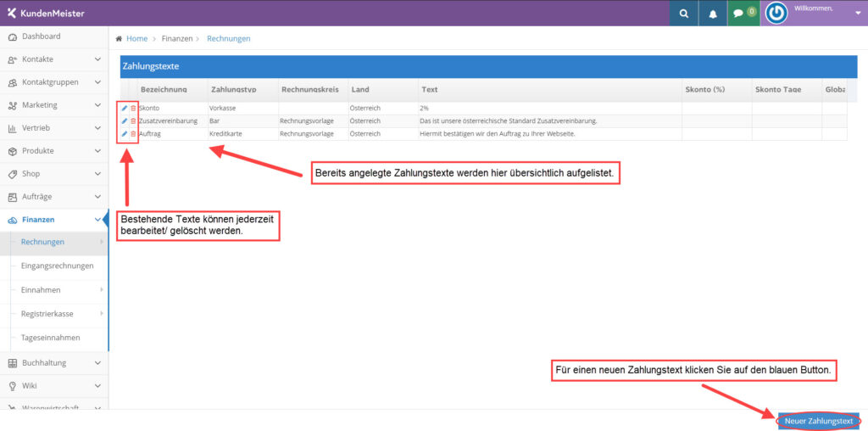This screenshot has height=431, width=868.
Task: Click the Neuer Zahlungstext button
Action: tap(818, 421)
